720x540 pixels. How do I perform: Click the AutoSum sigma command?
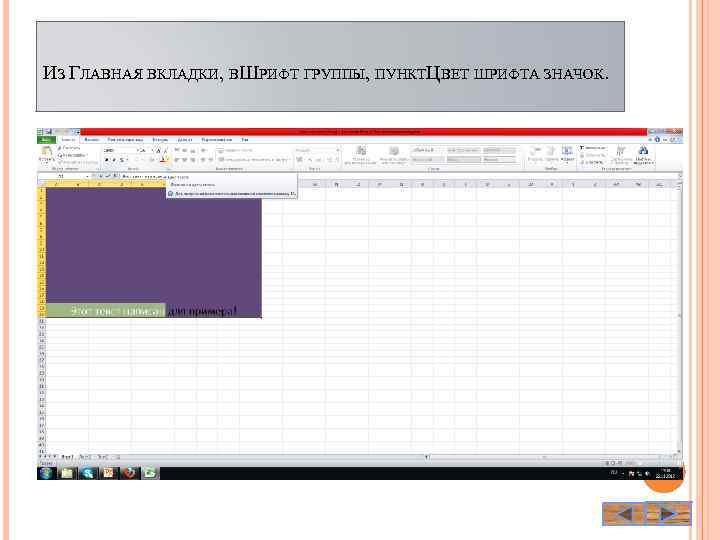pos(593,148)
